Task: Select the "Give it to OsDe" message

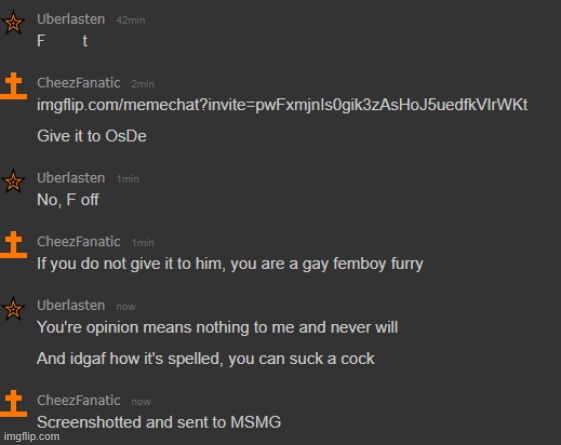Action: click(92, 136)
